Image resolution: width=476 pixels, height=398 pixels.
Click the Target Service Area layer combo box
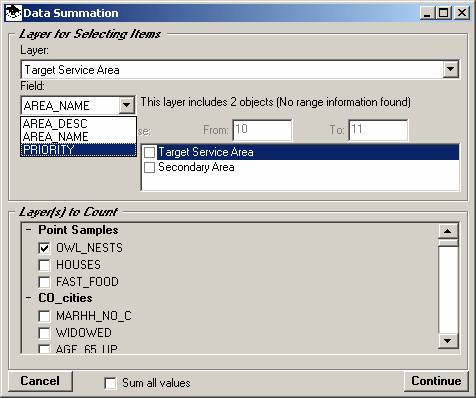tap(240, 70)
